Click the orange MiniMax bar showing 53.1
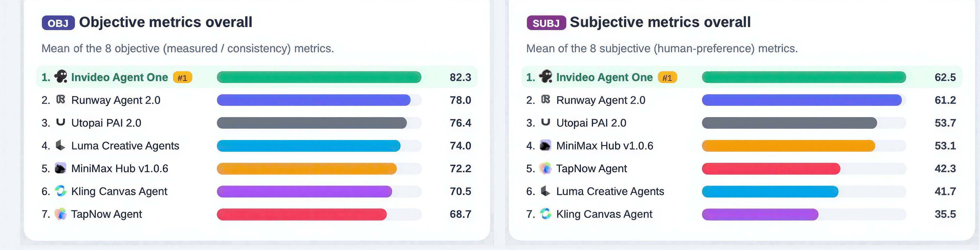Viewport: 980px width, 250px height. click(788, 146)
